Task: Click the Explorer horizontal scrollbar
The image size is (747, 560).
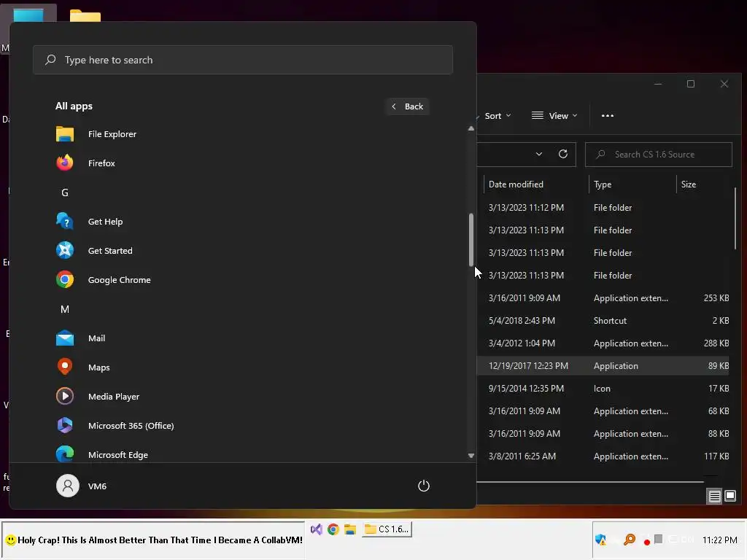Action: pos(590,482)
